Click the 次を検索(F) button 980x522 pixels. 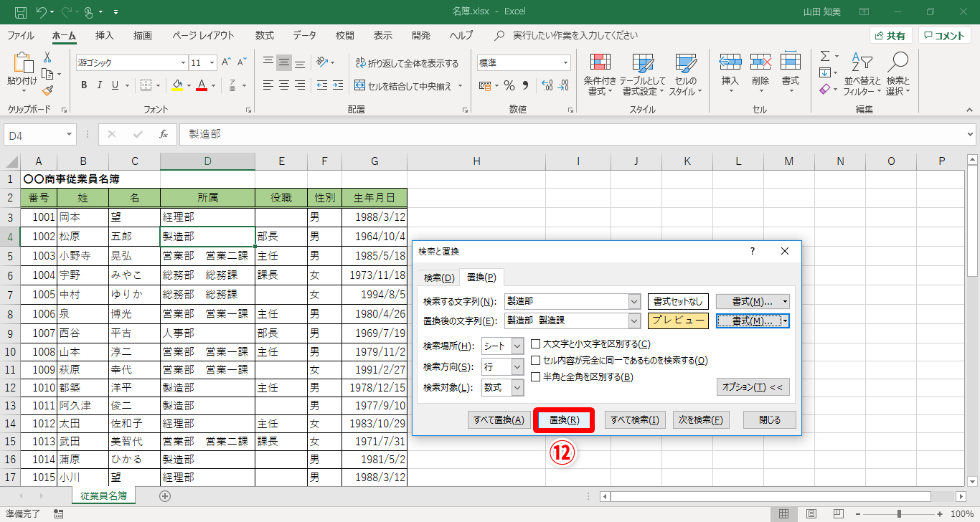point(701,419)
